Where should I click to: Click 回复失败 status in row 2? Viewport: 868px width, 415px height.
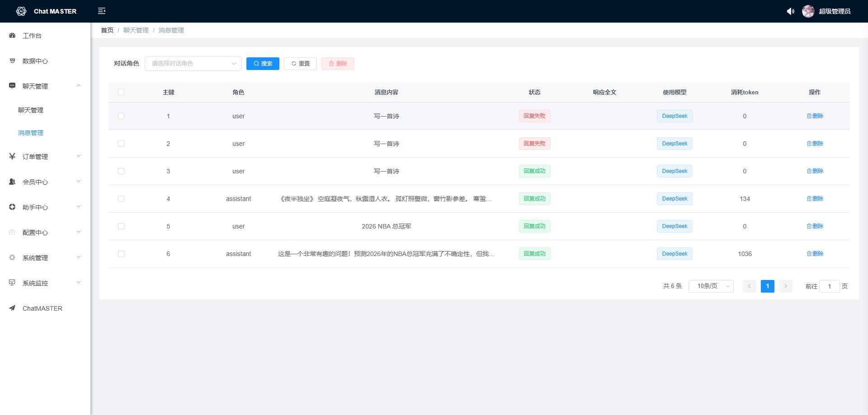pos(534,144)
